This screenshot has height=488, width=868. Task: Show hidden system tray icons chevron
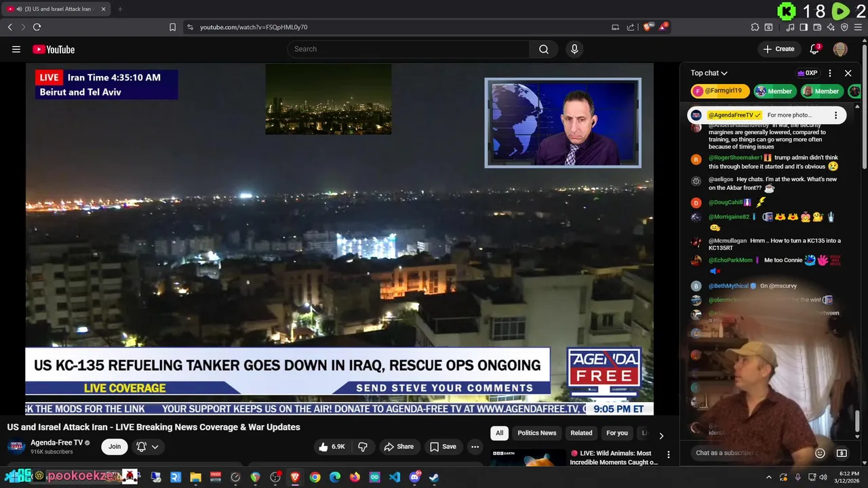click(x=768, y=477)
